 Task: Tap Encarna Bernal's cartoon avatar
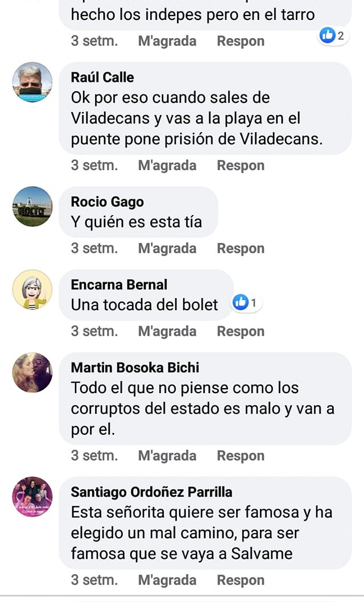[32, 290]
